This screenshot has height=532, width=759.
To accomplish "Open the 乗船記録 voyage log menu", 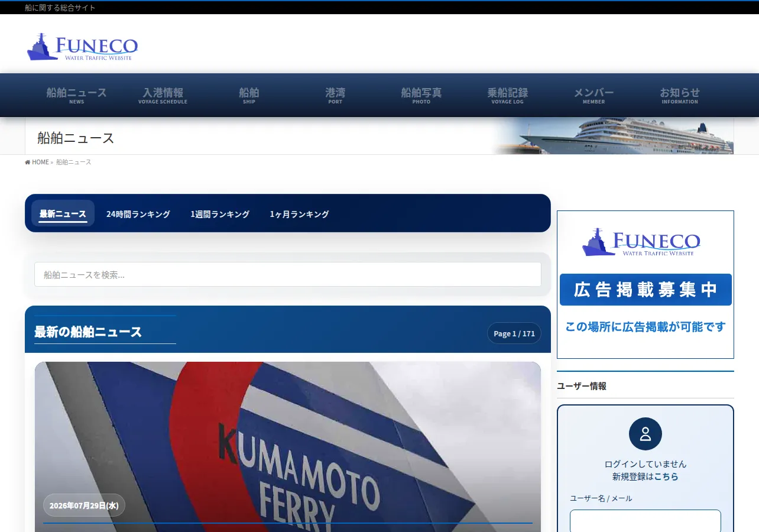I will click(x=508, y=95).
